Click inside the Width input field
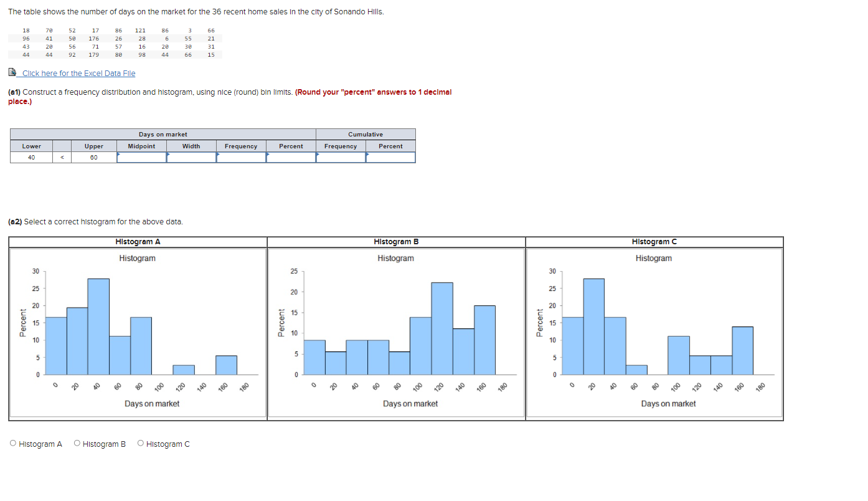 point(191,157)
